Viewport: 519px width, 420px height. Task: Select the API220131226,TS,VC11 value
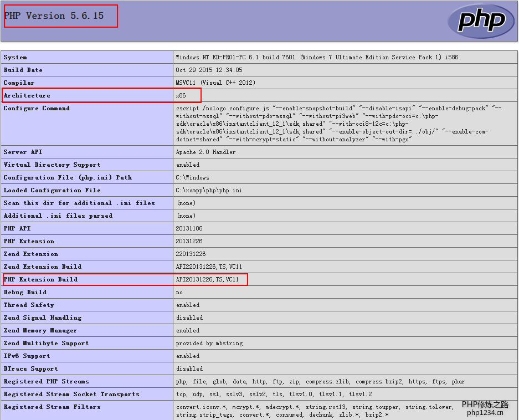pyautogui.click(x=209, y=267)
